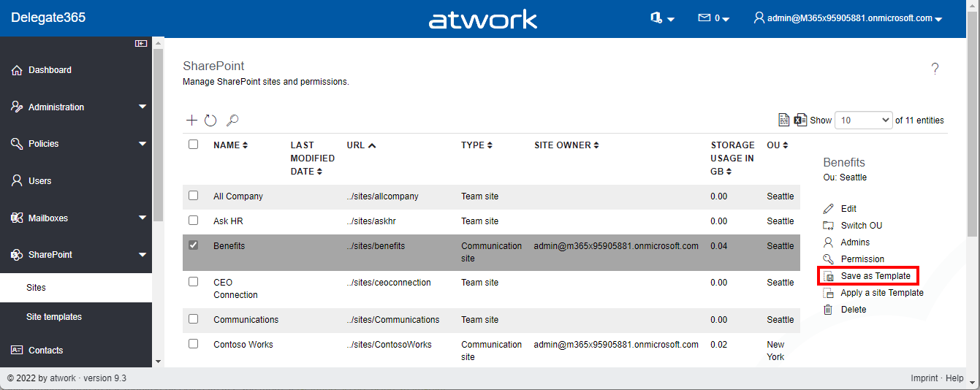This screenshot has width=980, height=390.
Task: Check the All Company row checkbox
Action: 194,196
